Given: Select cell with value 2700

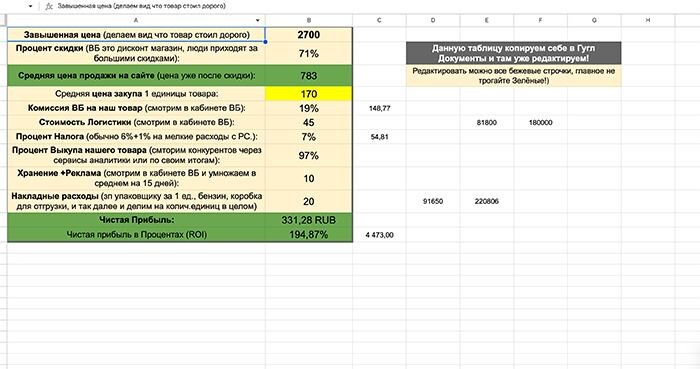Looking at the screenshot, I should (x=308, y=35).
